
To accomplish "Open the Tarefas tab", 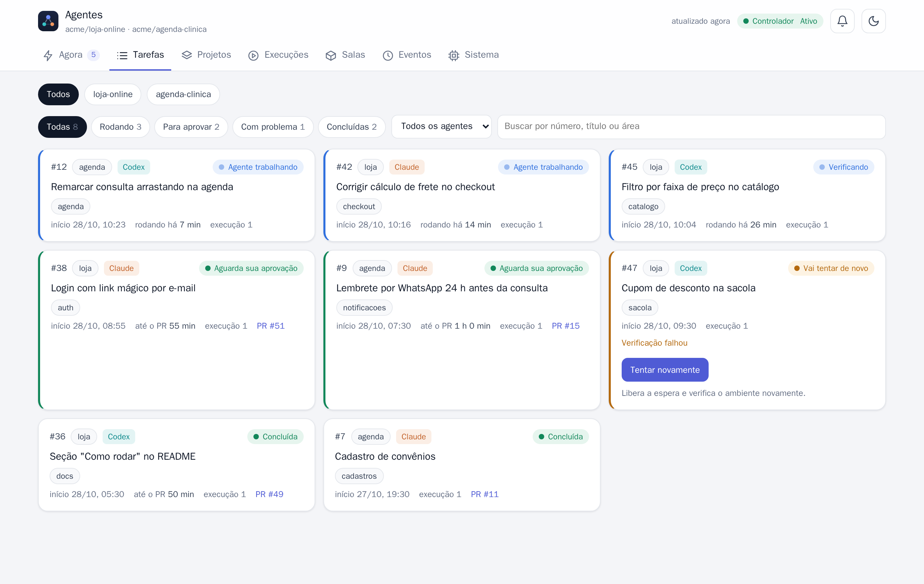I will pyautogui.click(x=140, y=55).
